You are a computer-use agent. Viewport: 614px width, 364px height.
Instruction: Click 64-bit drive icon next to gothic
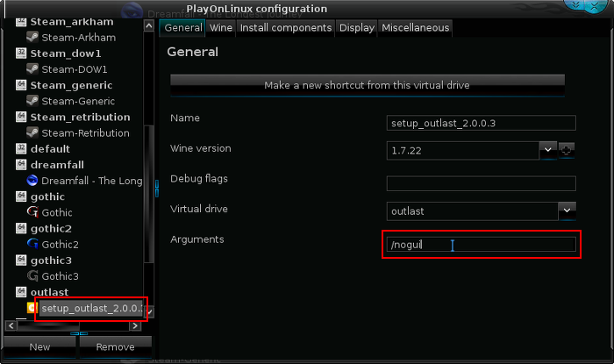pyautogui.click(x=21, y=196)
